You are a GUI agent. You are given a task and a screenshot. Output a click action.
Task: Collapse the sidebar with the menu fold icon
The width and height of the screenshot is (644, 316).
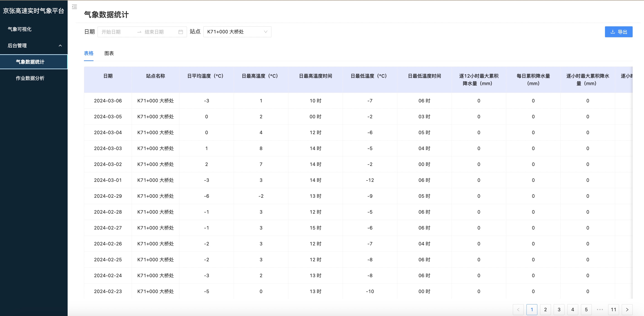pos(74,7)
